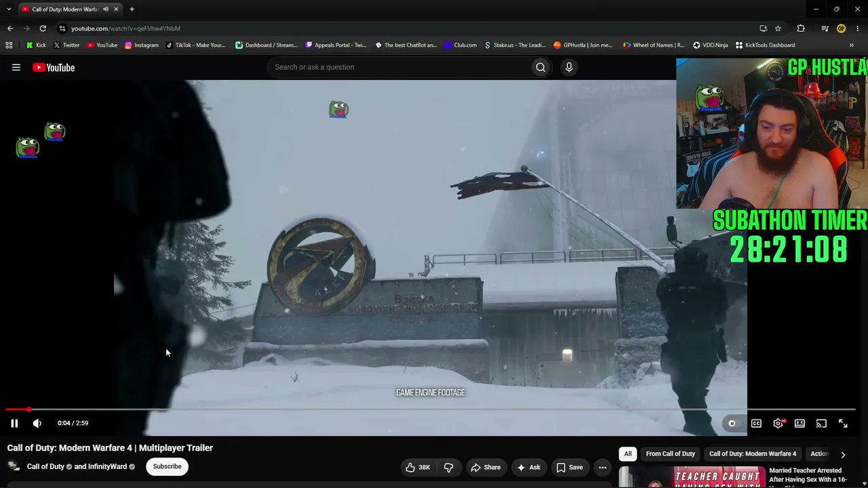Close the Call of Duty tab
This screenshot has width=868, height=488.
[116, 9]
